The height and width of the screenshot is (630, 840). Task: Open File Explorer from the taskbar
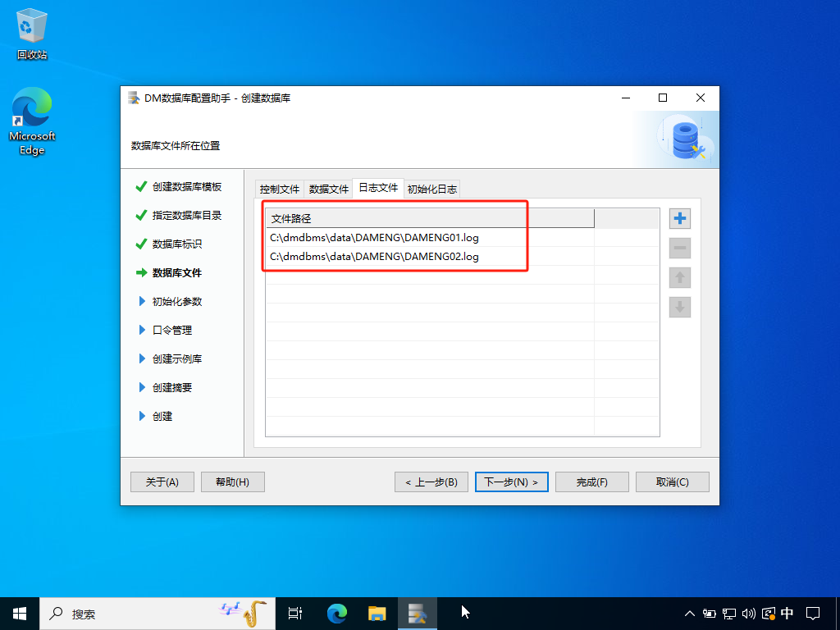tap(377, 614)
